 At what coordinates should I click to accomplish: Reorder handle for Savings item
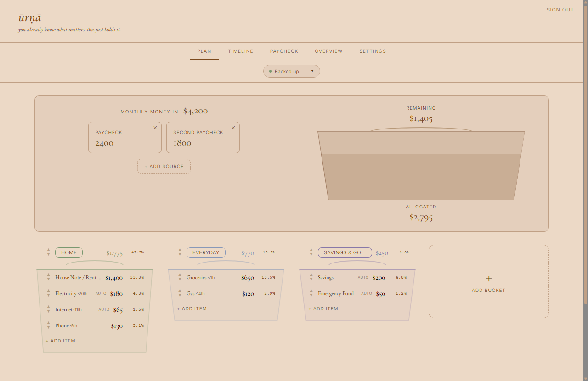[x=311, y=277]
